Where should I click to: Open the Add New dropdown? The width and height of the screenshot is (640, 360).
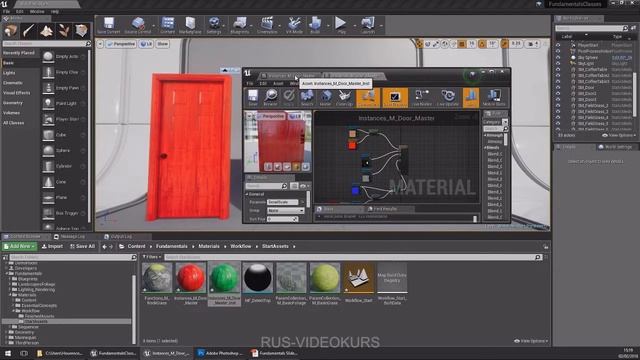click(x=19, y=246)
